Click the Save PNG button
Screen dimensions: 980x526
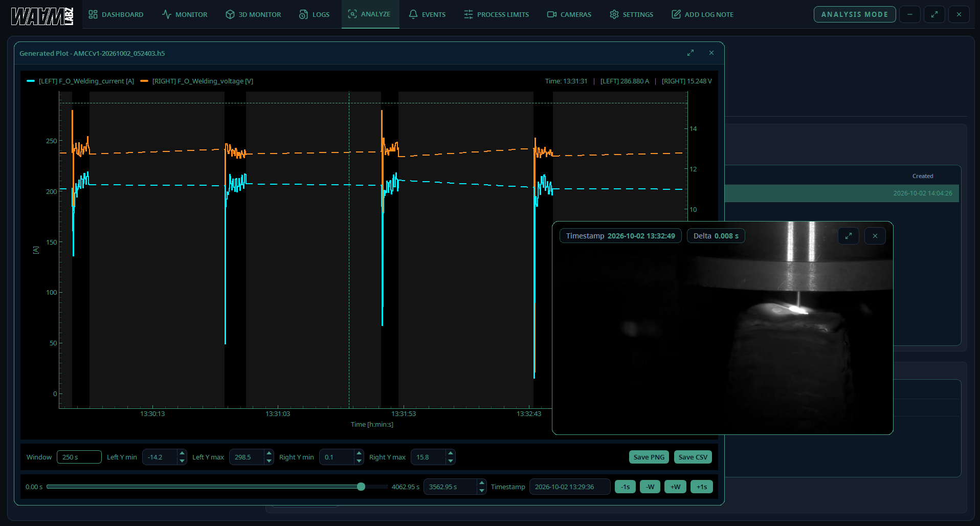tap(649, 457)
